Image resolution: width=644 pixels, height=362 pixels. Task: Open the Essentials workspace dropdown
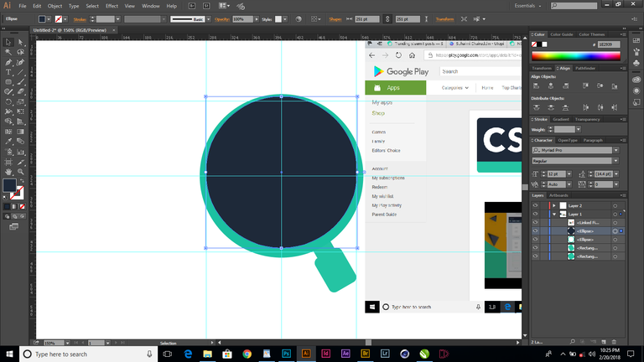(x=527, y=6)
